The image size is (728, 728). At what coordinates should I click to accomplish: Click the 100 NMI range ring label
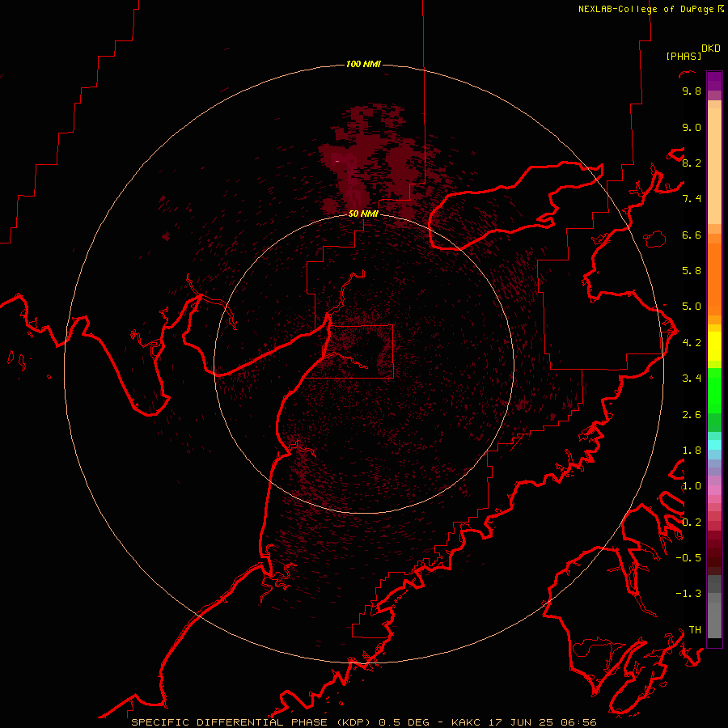click(363, 64)
